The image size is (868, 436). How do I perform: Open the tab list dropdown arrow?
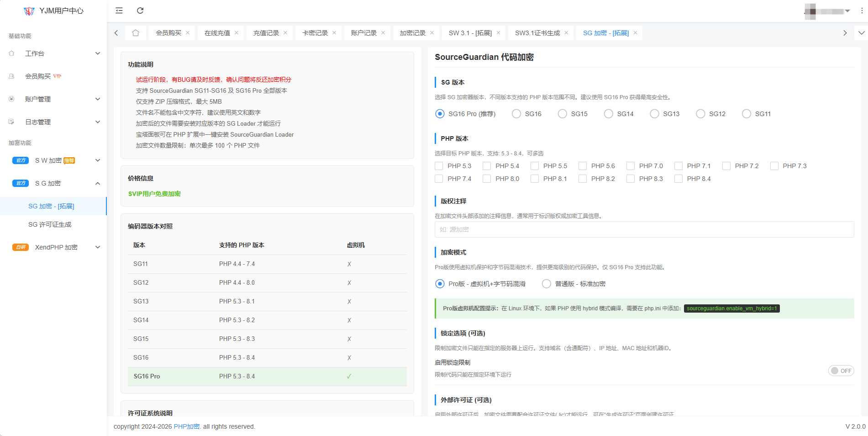(x=861, y=33)
